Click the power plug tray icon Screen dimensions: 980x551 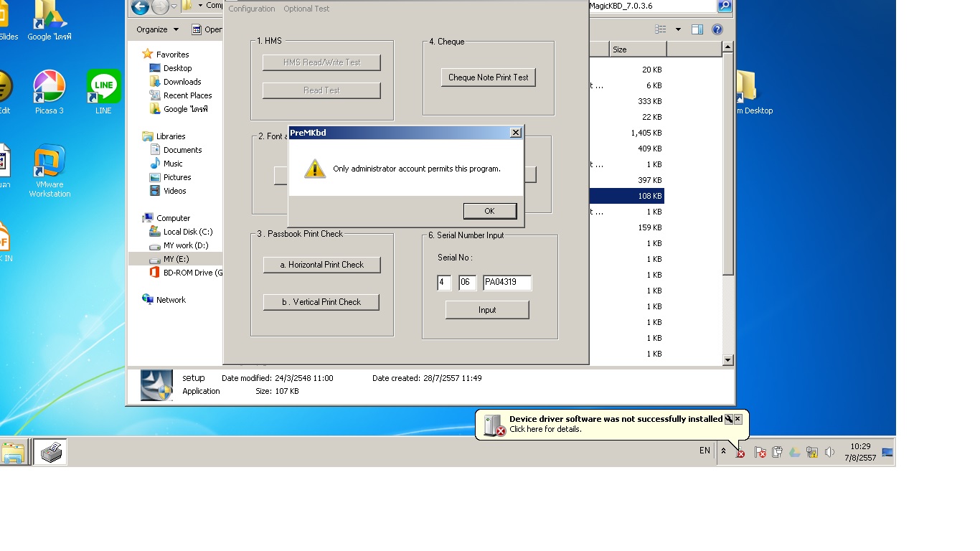[x=777, y=452]
